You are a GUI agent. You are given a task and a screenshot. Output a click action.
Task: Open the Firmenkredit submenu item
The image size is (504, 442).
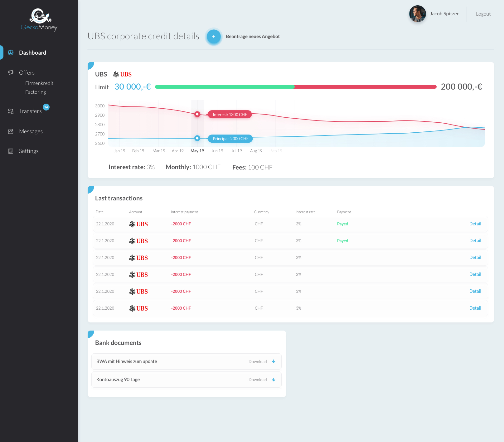tap(39, 83)
